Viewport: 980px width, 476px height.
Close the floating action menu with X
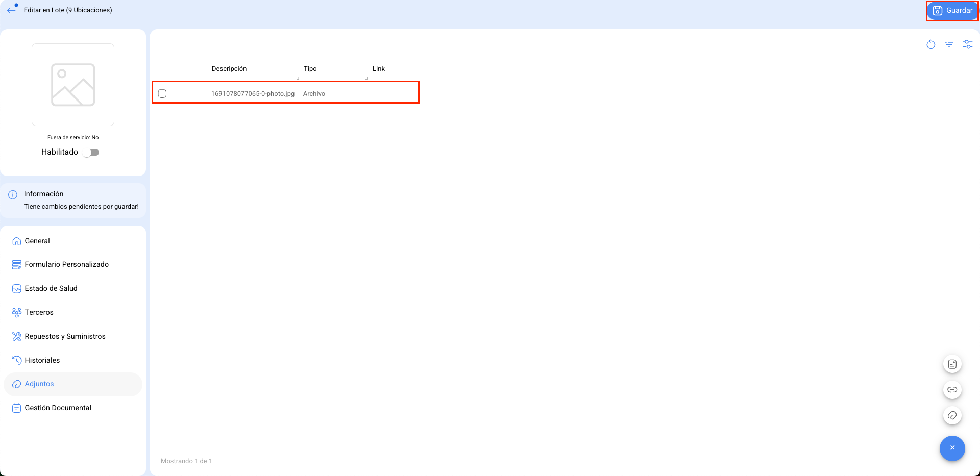(952, 448)
